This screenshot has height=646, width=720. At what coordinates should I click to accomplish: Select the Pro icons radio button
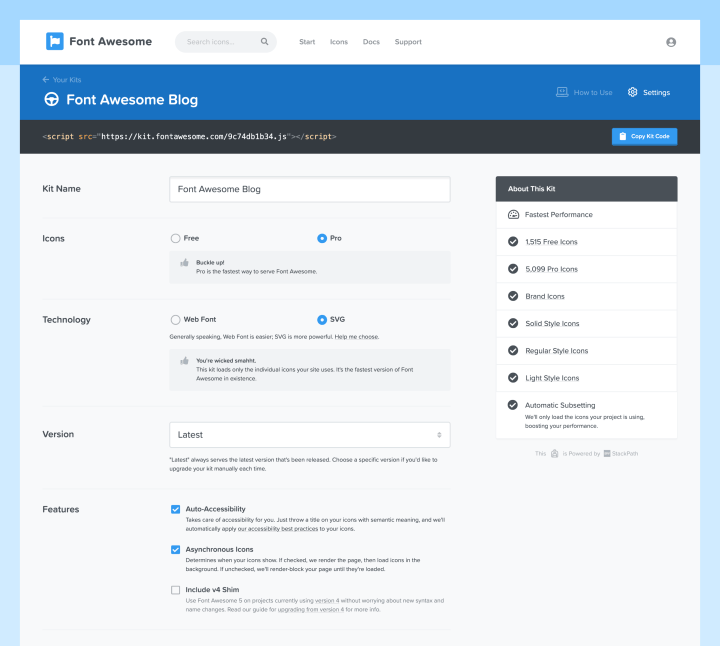click(322, 238)
